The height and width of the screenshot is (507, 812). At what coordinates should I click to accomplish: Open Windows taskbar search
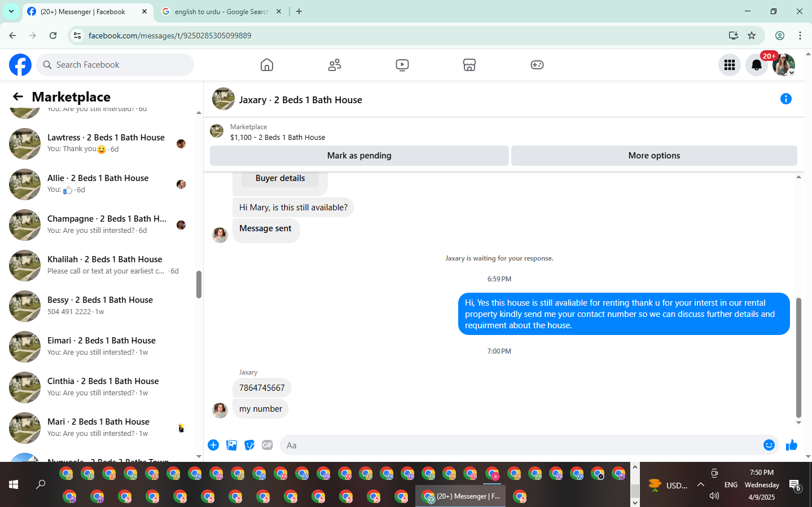click(41, 484)
